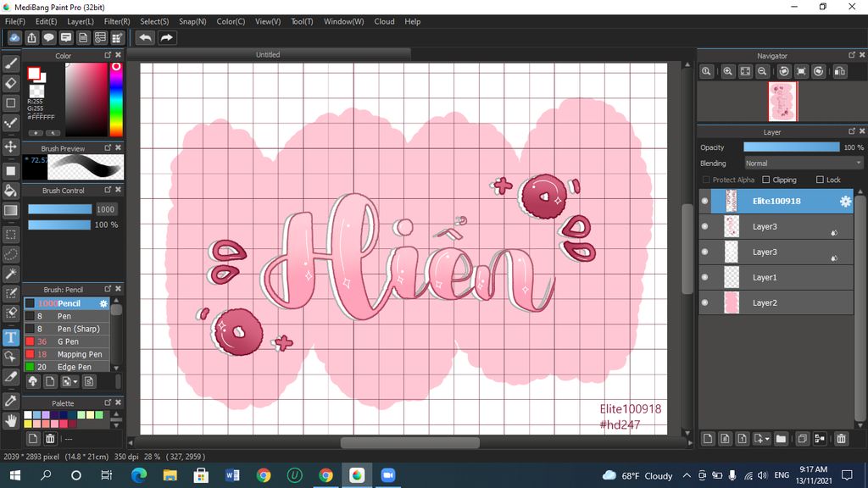Undock the Layer panel

click(x=852, y=131)
